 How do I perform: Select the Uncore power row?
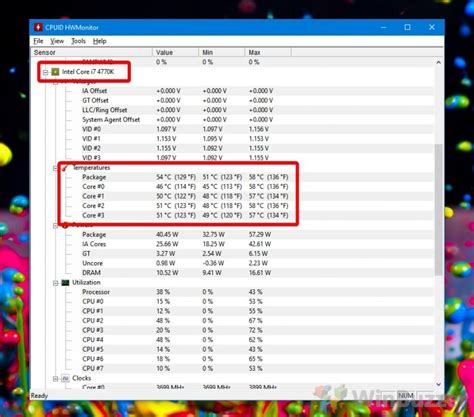233,263
